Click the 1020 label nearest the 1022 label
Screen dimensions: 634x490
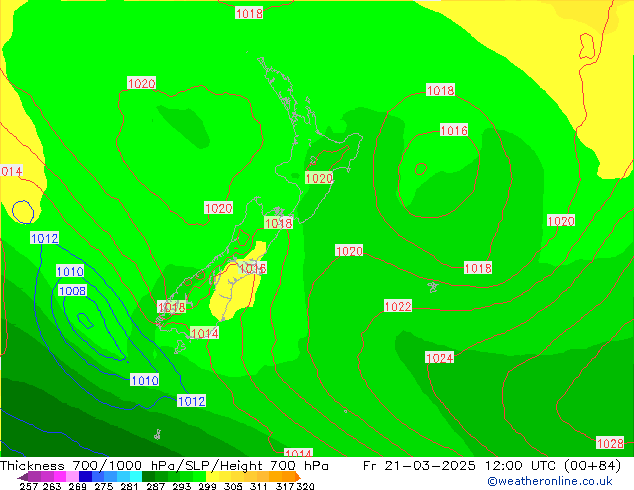tap(349, 251)
